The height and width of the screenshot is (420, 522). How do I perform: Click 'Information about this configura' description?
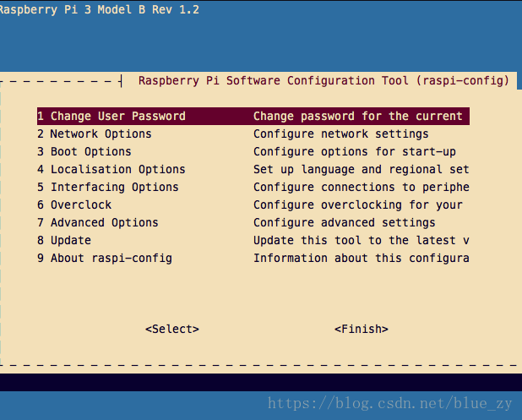point(362,258)
